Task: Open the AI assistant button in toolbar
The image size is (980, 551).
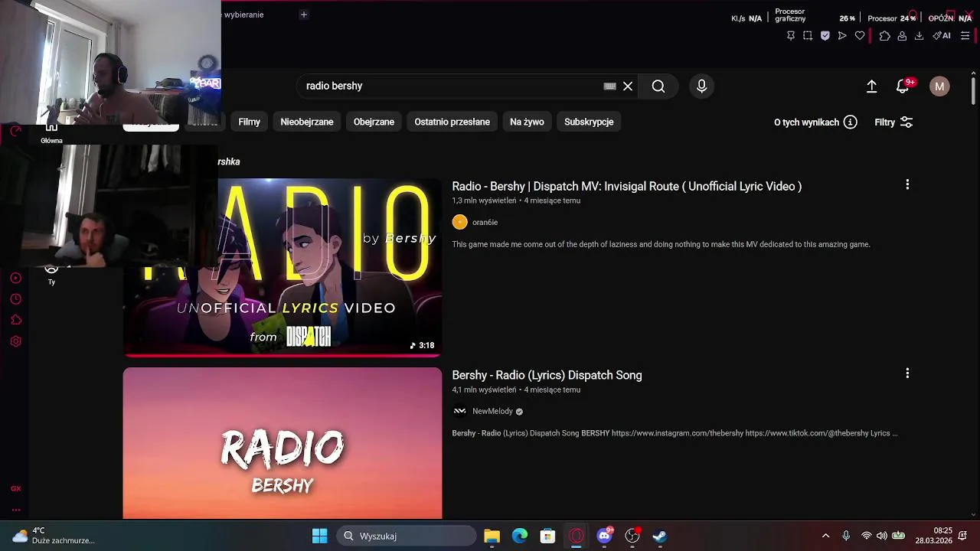Action: tap(942, 35)
